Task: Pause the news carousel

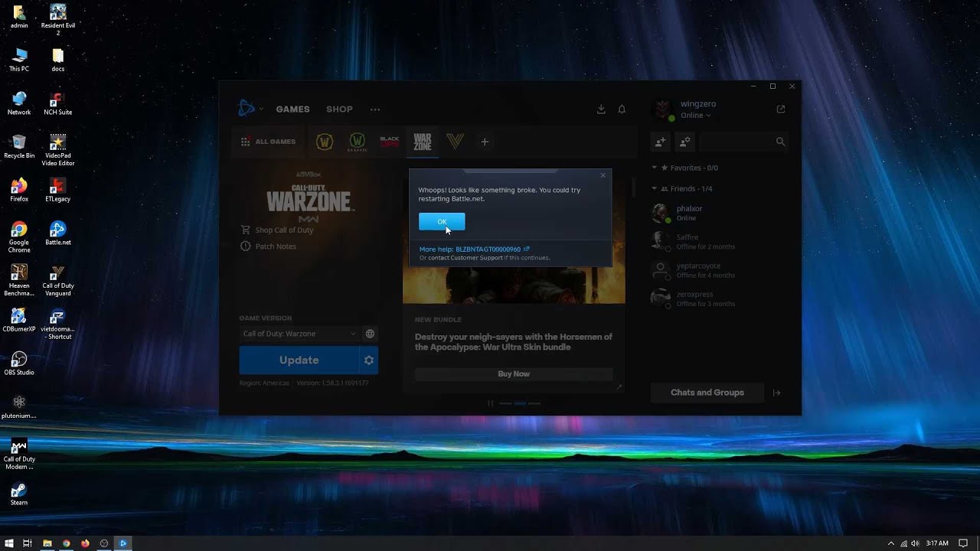Action: (x=490, y=403)
